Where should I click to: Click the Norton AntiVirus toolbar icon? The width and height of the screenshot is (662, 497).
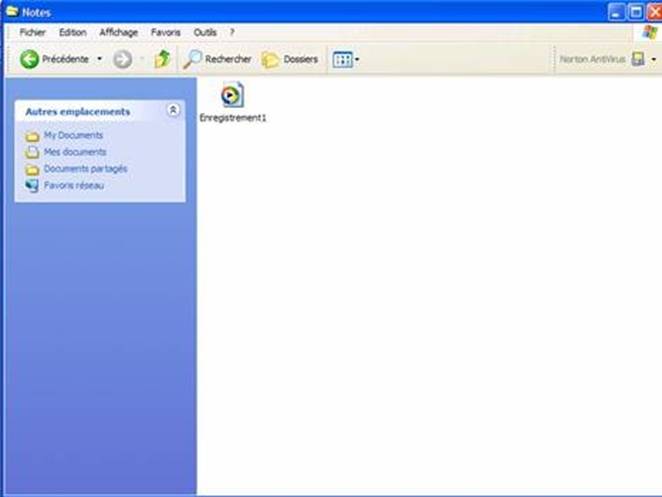pyautogui.click(x=638, y=59)
